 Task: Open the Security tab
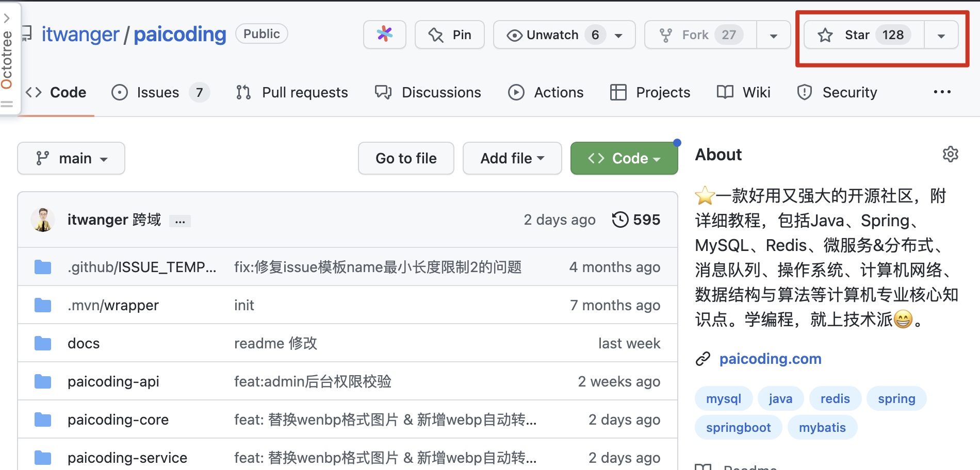pos(837,92)
